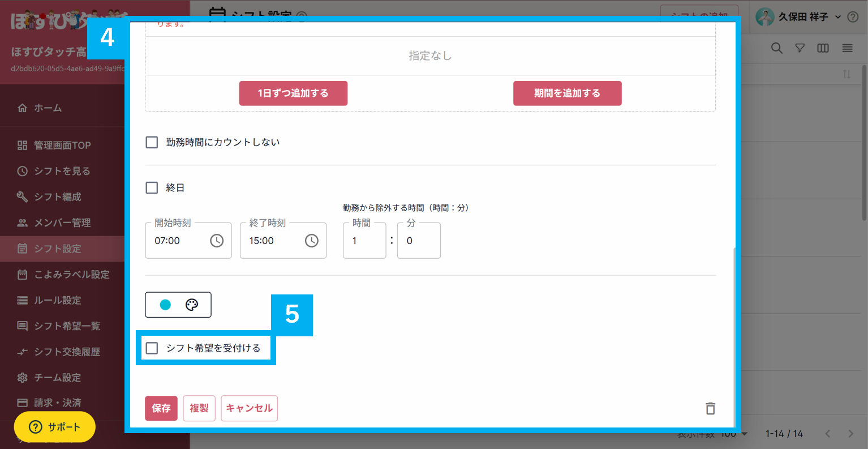Click the column display icon near the filter
Image resolution: width=868 pixels, height=449 pixels.
(822, 48)
